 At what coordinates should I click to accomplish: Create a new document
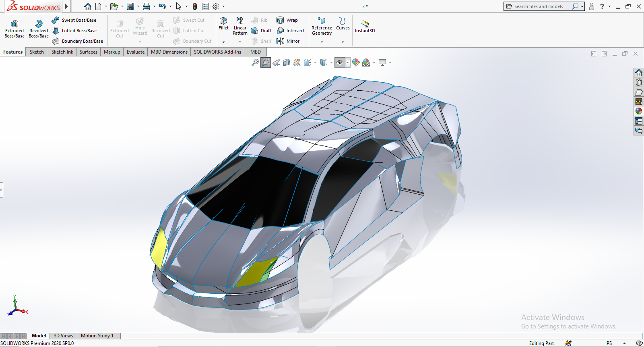click(98, 6)
